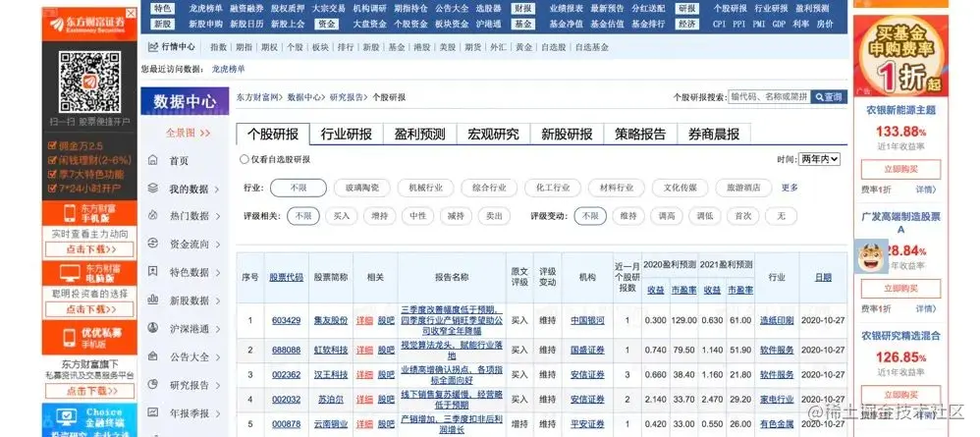Sort by 股票代码 column header
Image resolution: width=980 pixels, height=437 pixels.
coord(287,277)
